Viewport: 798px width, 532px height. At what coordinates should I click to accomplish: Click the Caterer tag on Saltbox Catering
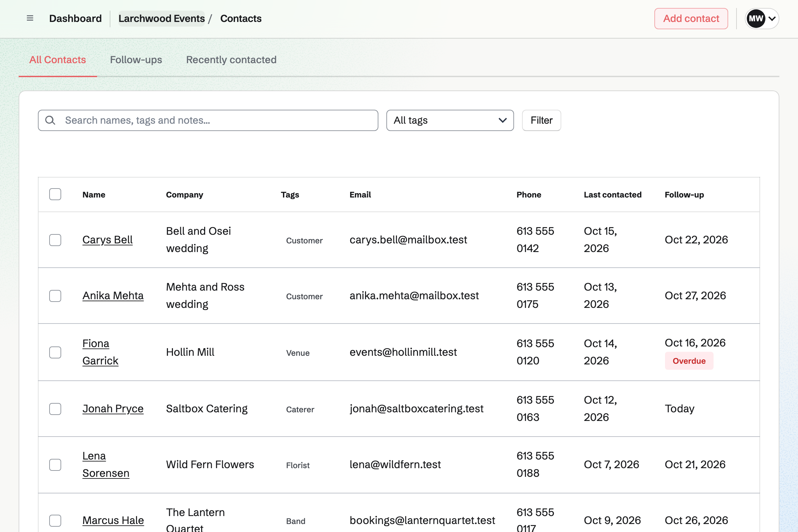(300, 410)
